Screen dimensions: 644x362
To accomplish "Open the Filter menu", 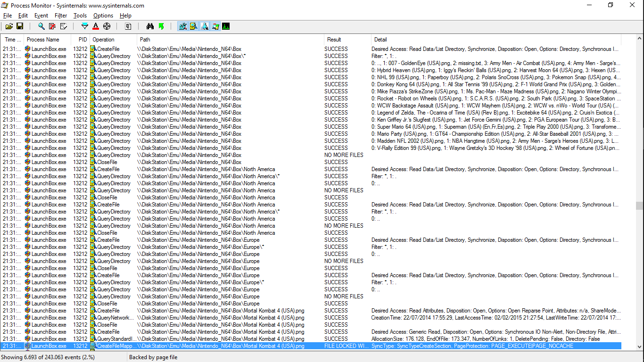I will click(61, 16).
